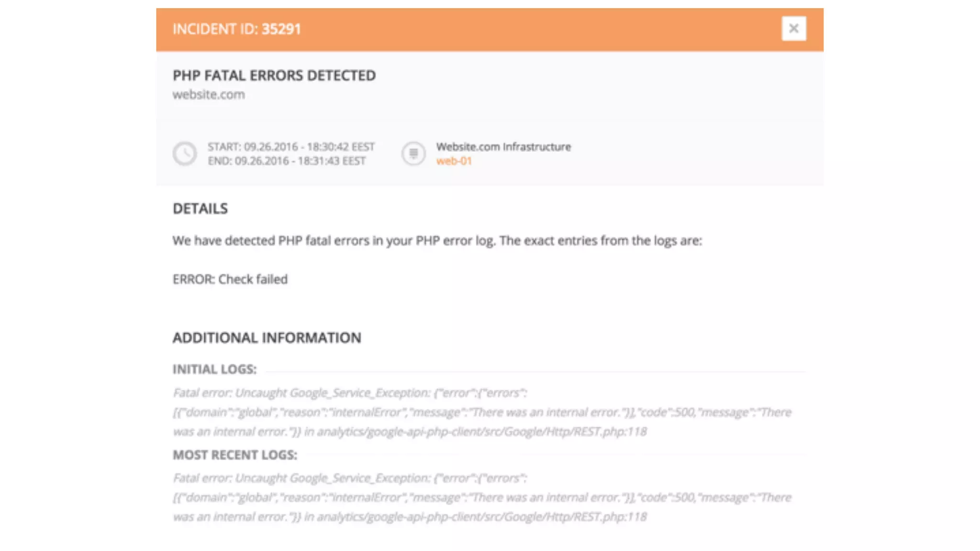Click the website.com domain text
980x551 pixels.
[209, 95]
